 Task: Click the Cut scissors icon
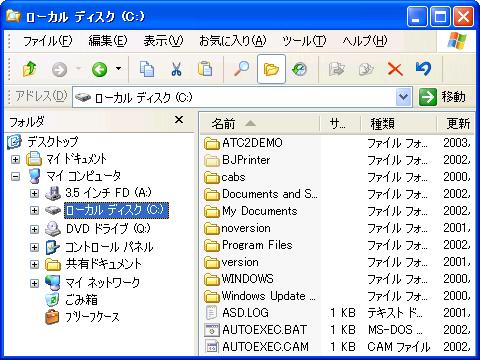pyautogui.click(x=176, y=69)
